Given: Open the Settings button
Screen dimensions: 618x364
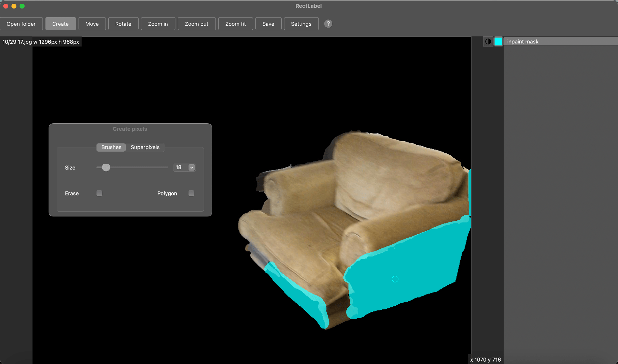Looking at the screenshot, I should [x=301, y=24].
